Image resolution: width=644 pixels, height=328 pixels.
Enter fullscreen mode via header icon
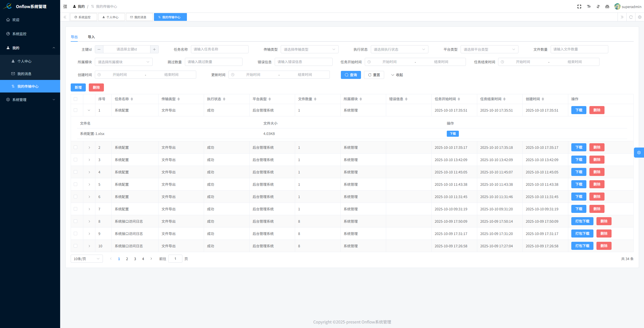579,7
